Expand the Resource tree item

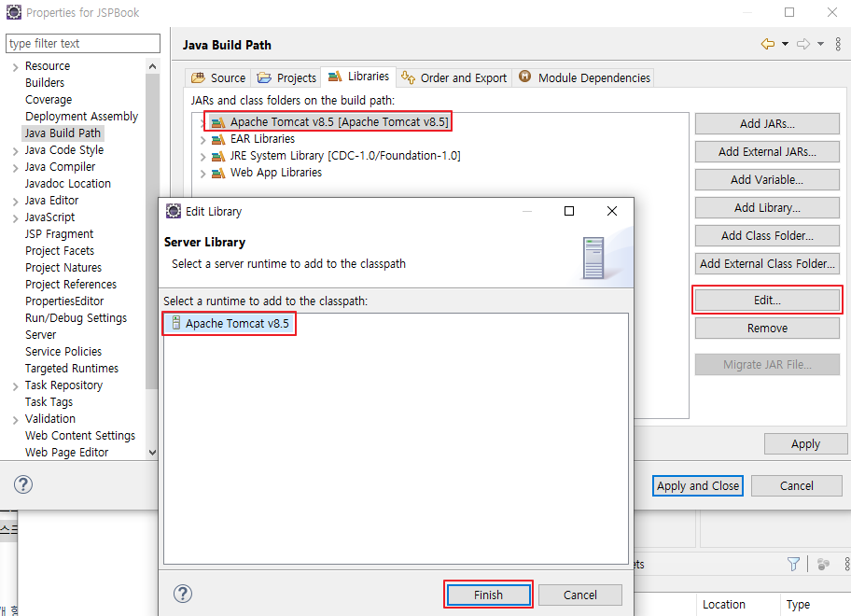coord(15,67)
